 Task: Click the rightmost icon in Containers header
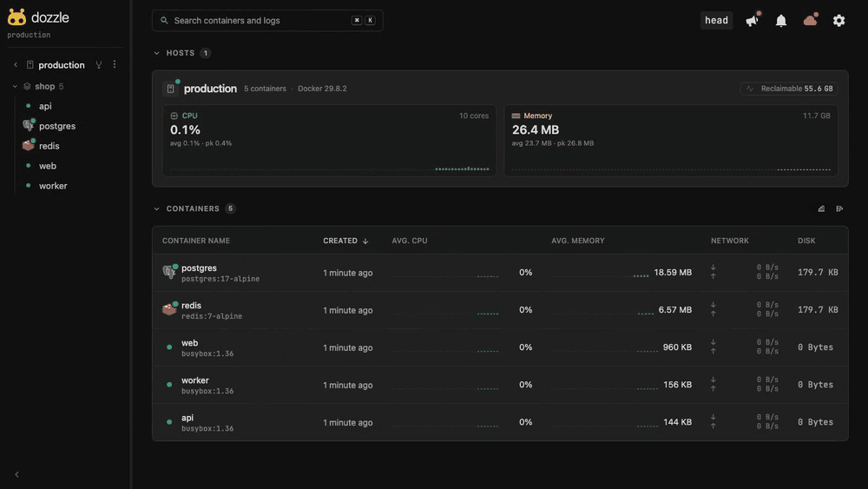click(x=839, y=208)
